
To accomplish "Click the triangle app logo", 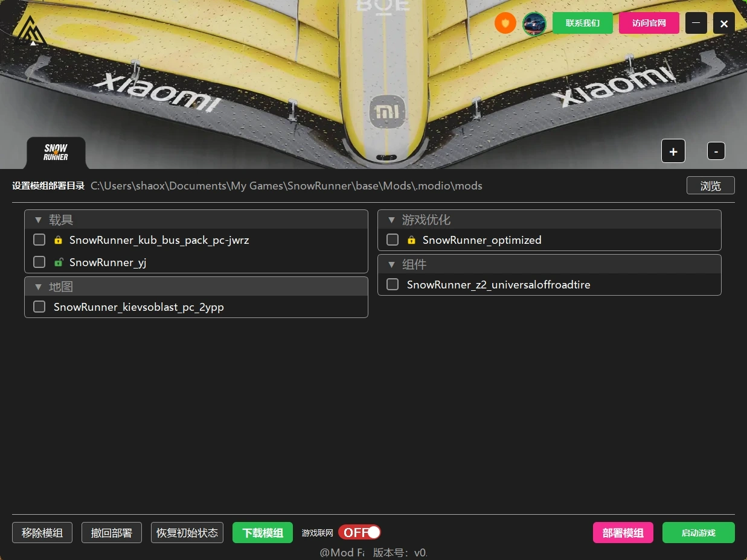I will click(x=31, y=31).
